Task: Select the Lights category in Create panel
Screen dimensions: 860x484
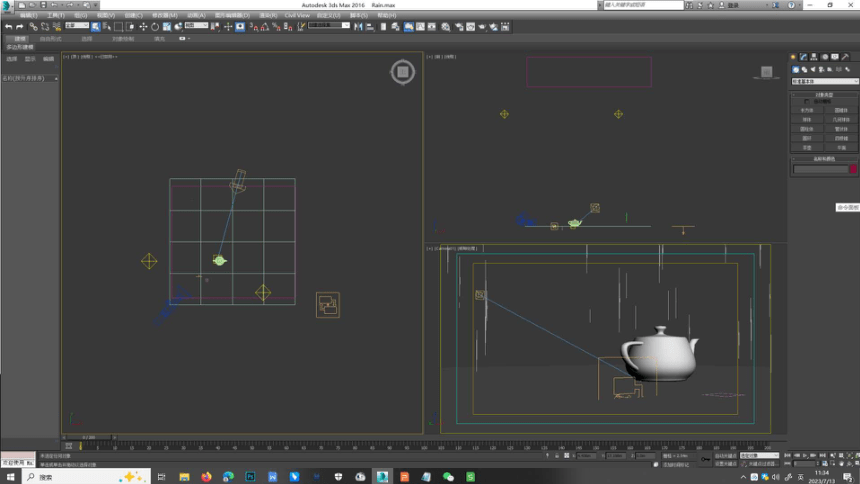Action: [x=813, y=70]
